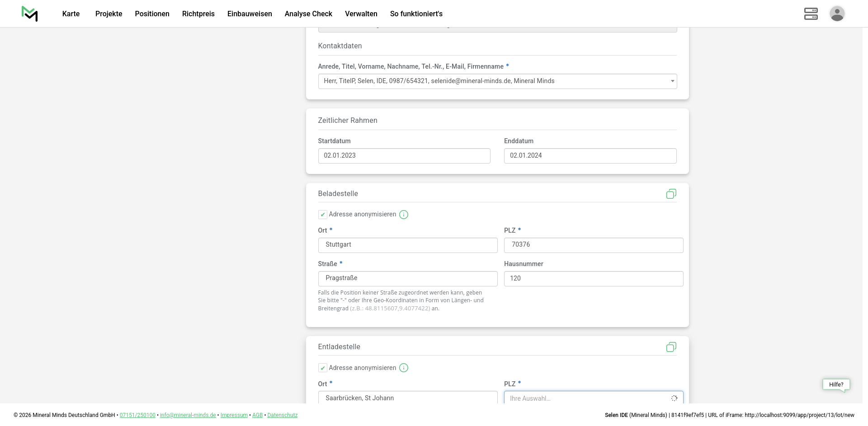Uncheck Adresse anonymisieren under Entladestelle
This screenshot has width=868, height=426.
tap(323, 368)
